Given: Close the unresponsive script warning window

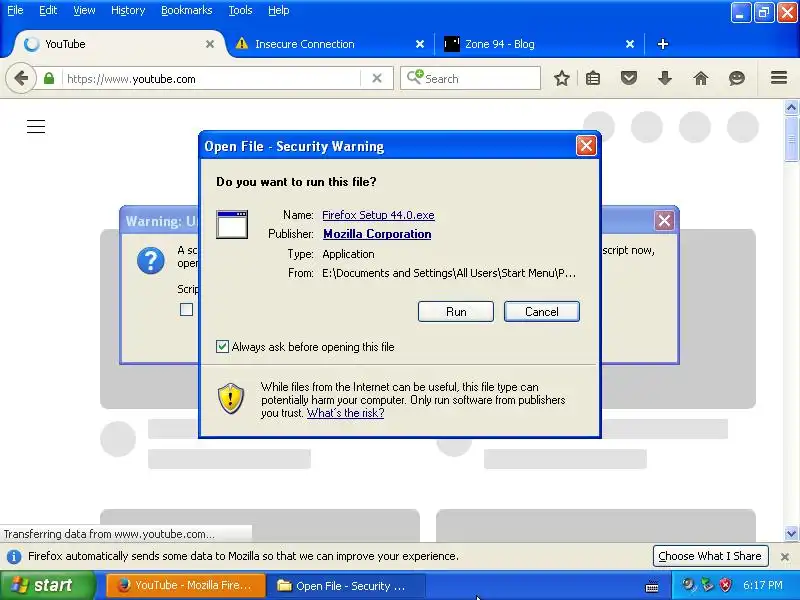Looking at the screenshot, I should [x=664, y=221].
